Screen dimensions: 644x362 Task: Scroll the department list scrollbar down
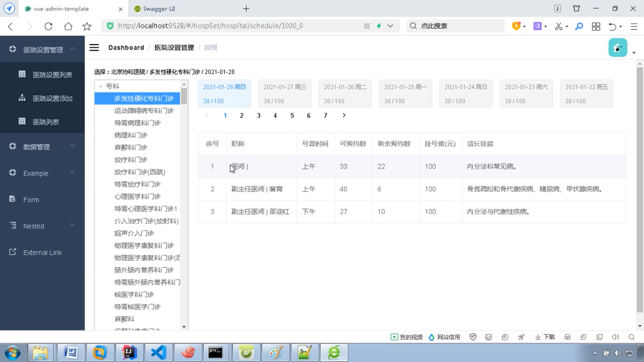pos(184,327)
